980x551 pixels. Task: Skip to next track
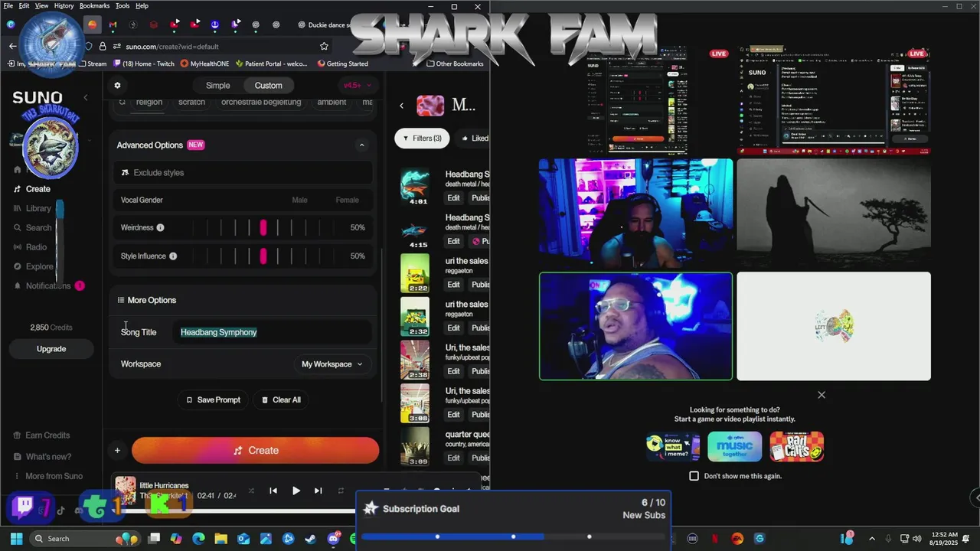[318, 491]
